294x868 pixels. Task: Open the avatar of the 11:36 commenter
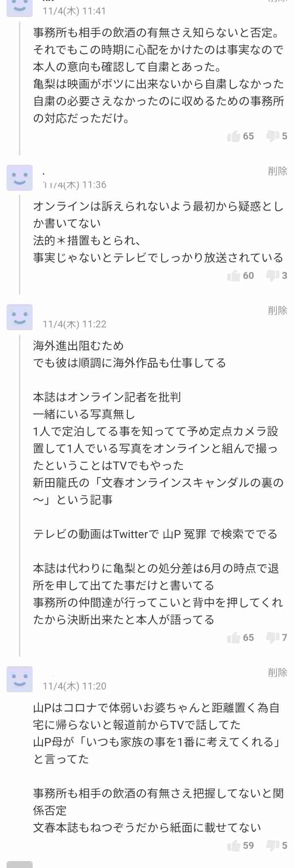point(20,178)
